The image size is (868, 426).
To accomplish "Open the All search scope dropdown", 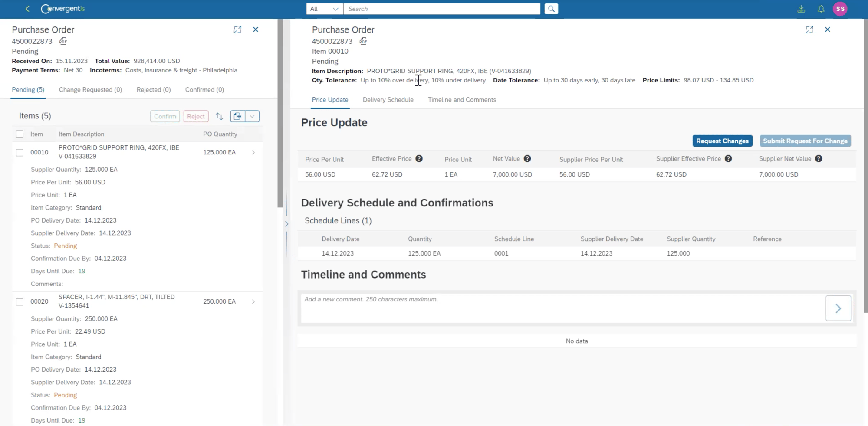I will [x=324, y=9].
